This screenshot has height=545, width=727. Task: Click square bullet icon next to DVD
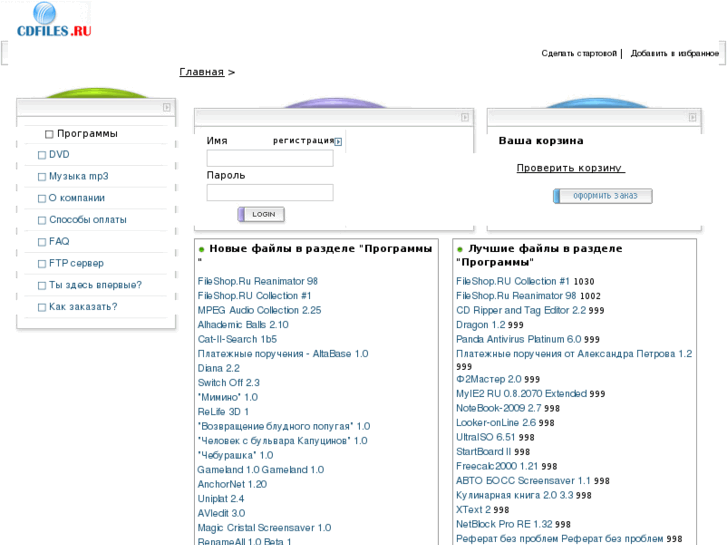[42, 155]
